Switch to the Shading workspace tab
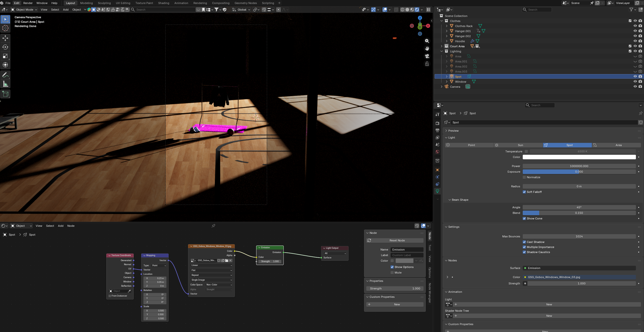Image resolution: width=644 pixels, height=332 pixels. pyautogui.click(x=164, y=3)
